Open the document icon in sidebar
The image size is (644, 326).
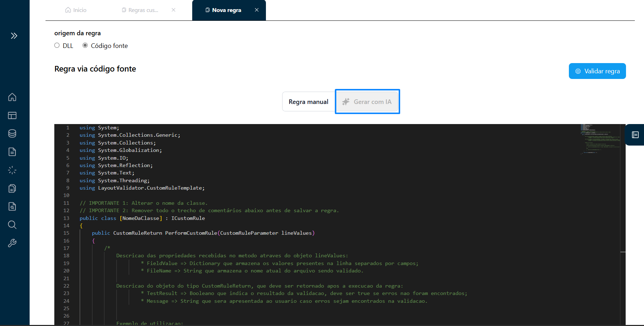click(x=12, y=152)
